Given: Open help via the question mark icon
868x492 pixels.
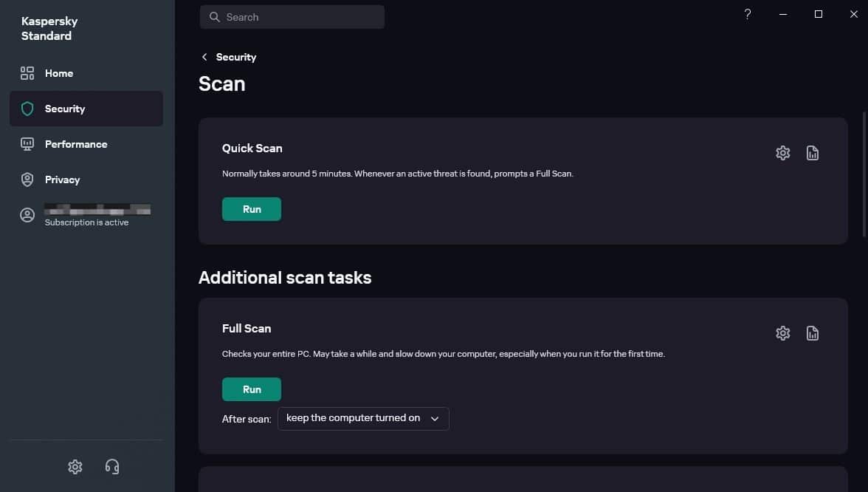Looking at the screenshot, I should (x=747, y=13).
